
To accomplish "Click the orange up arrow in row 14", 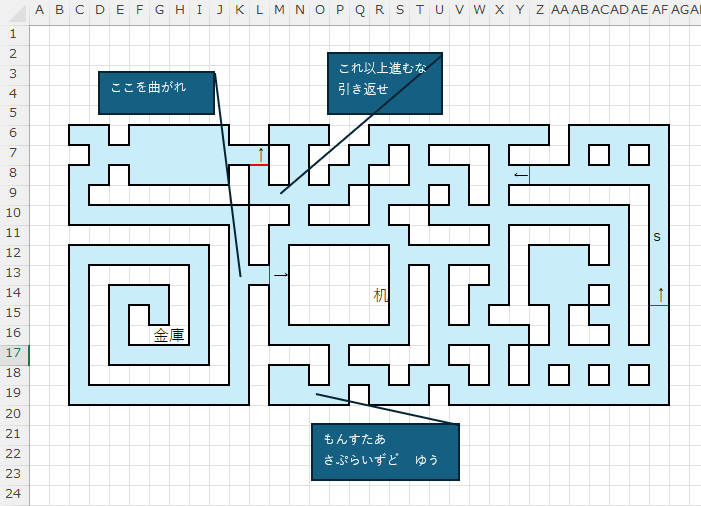I will tap(660, 294).
